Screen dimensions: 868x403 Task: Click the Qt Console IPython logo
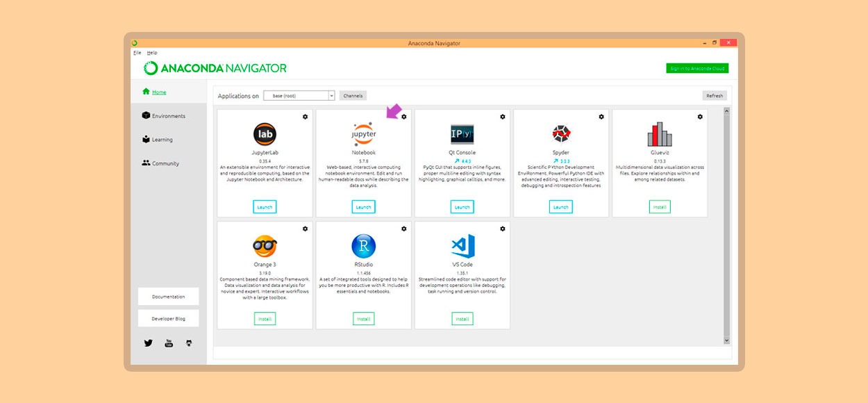462,133
